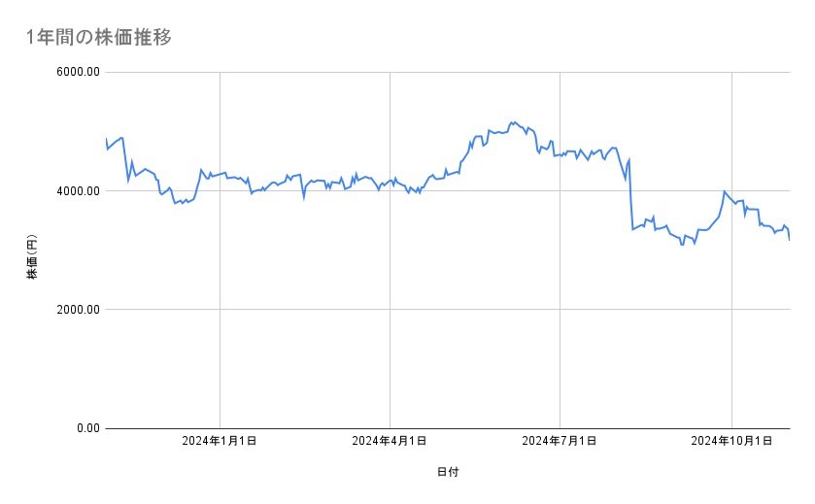Click the line where it crosses the 2024年1月1日 gridline
The height and width of the screenshot is (504, 815).
click(221, 173)
